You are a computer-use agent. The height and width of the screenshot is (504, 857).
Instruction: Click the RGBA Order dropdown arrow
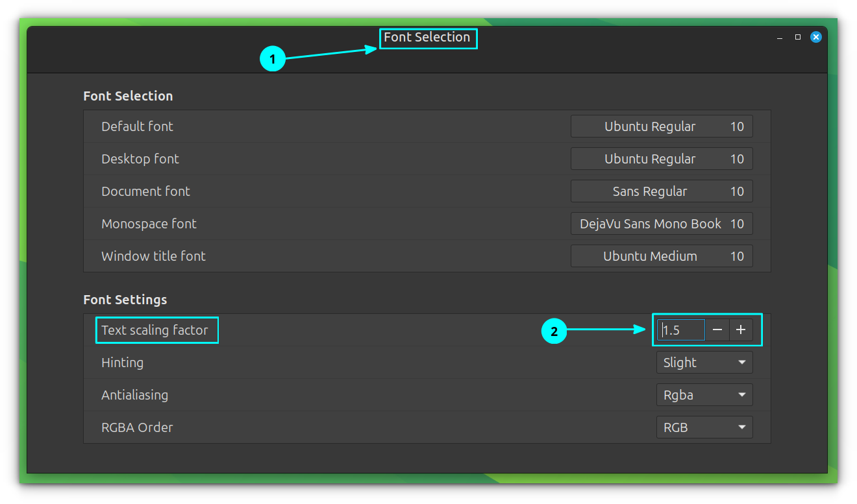pos(741,427)
